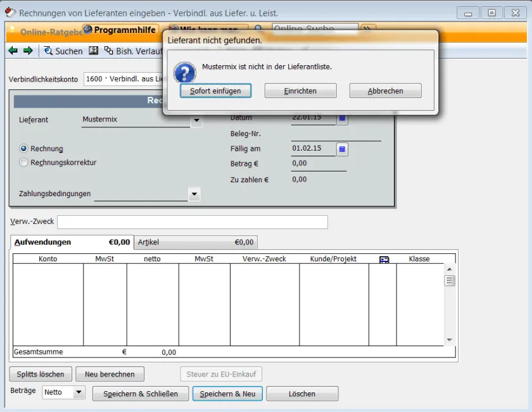532x412 pixels.
Task: Click the Rechnung option indicator circle
Action: (23, 148)
